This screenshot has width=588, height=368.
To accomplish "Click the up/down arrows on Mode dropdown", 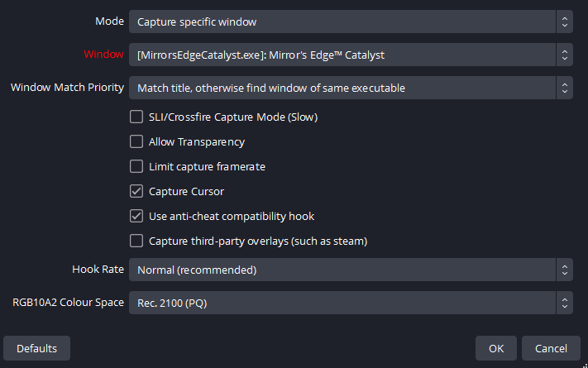I will pos(564,22).
